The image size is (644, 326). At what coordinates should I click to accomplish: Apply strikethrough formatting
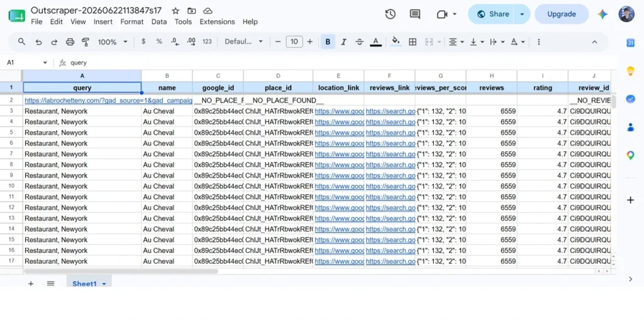click(359, 42)
